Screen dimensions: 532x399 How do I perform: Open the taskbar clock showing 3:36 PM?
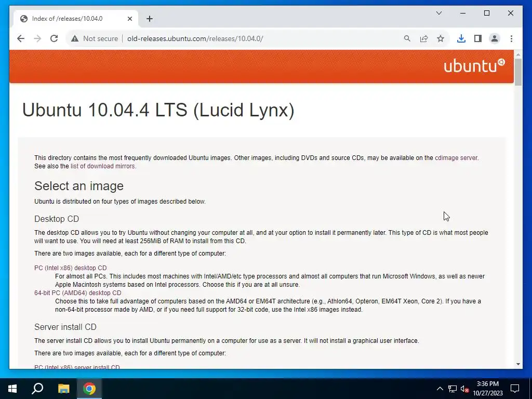pyautogui.click(x=487, y=389)
